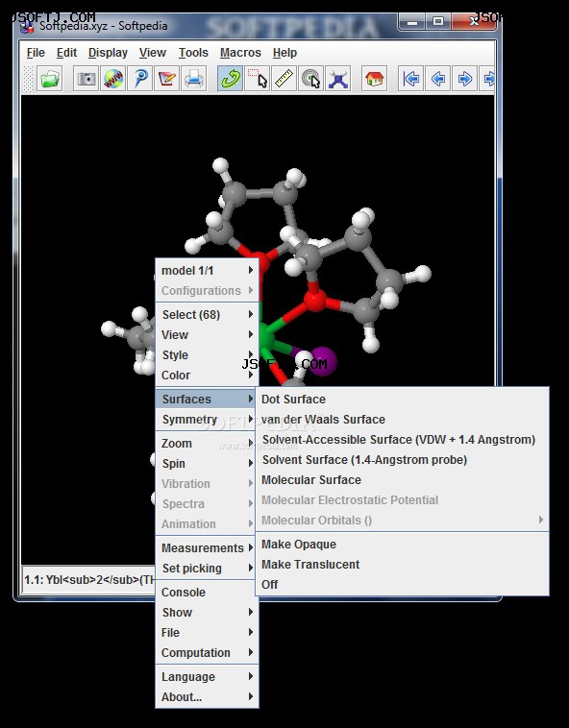Expand the model 1/1 submenu
Viewport: 569px width, 728px height.
(x=207, y=271)
